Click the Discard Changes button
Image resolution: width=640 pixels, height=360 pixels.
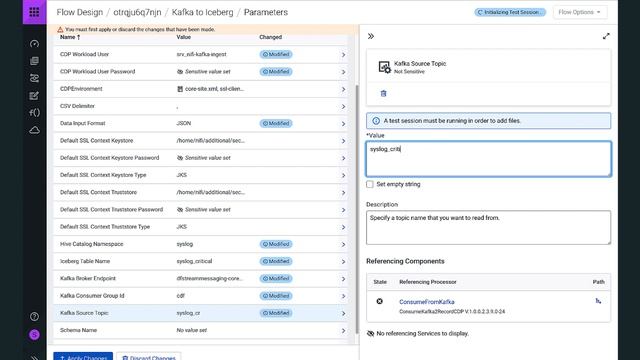[x=149, y=356]
